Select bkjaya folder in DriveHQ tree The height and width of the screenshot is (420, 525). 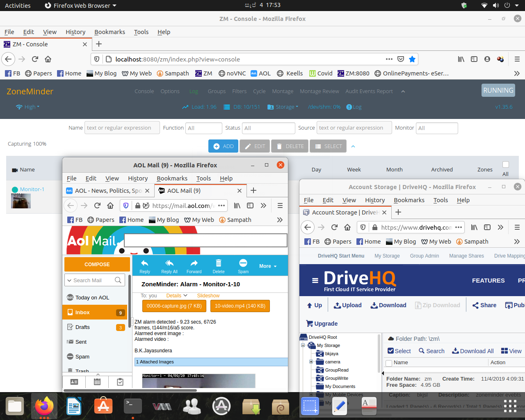(x=331, y=354)
